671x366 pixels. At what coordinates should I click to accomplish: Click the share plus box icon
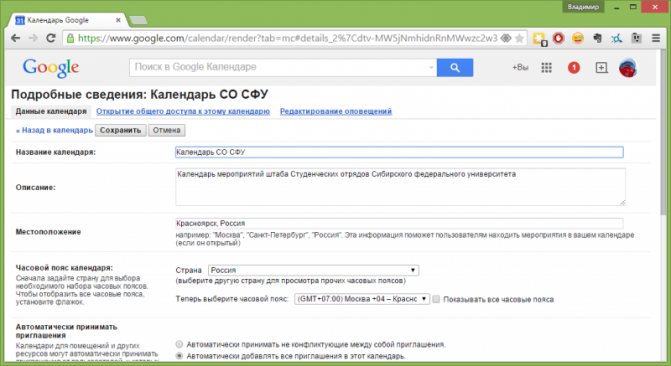601,68
